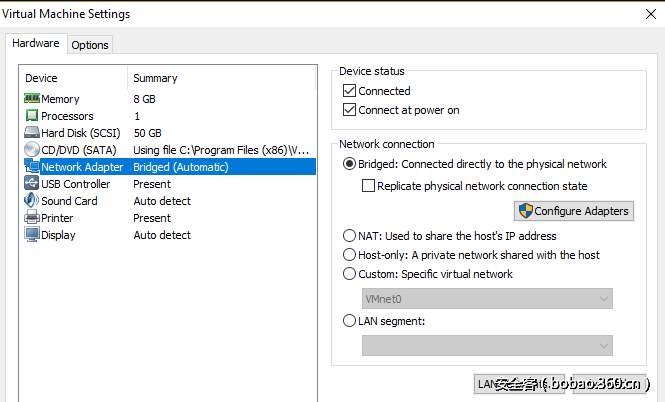Click the Processors device icon
The height and width of the screenshot is (402, 665).
32,116
